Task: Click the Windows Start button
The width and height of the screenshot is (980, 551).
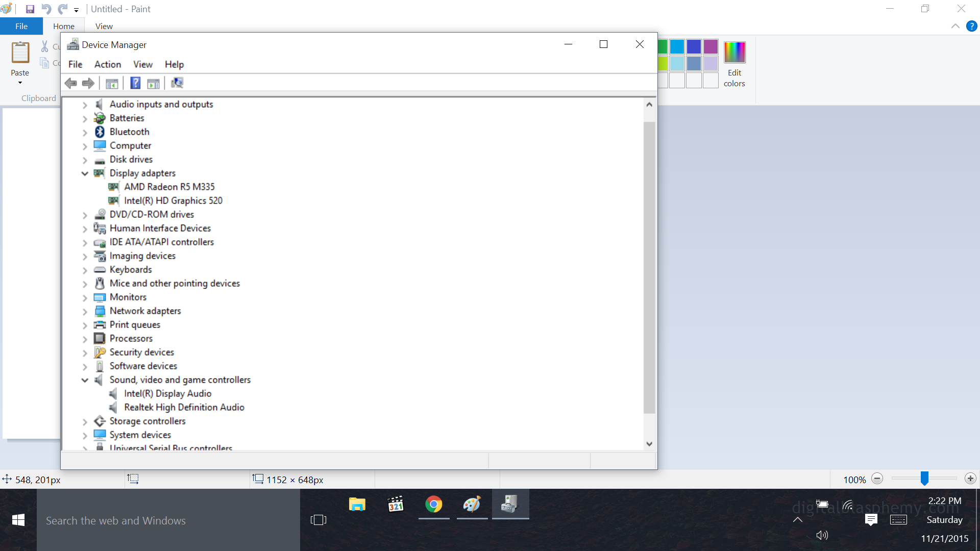Action: 18,520
